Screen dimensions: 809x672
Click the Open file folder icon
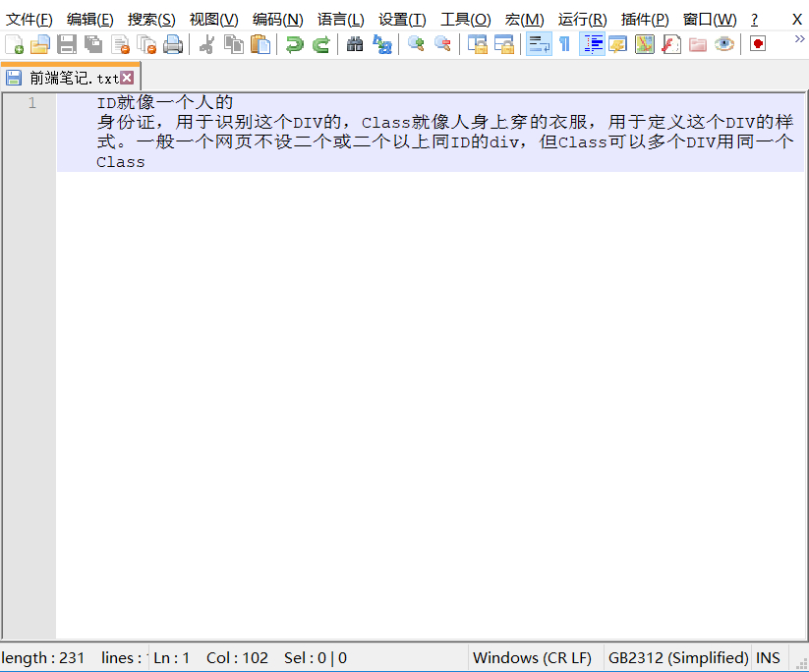point(40,44)
